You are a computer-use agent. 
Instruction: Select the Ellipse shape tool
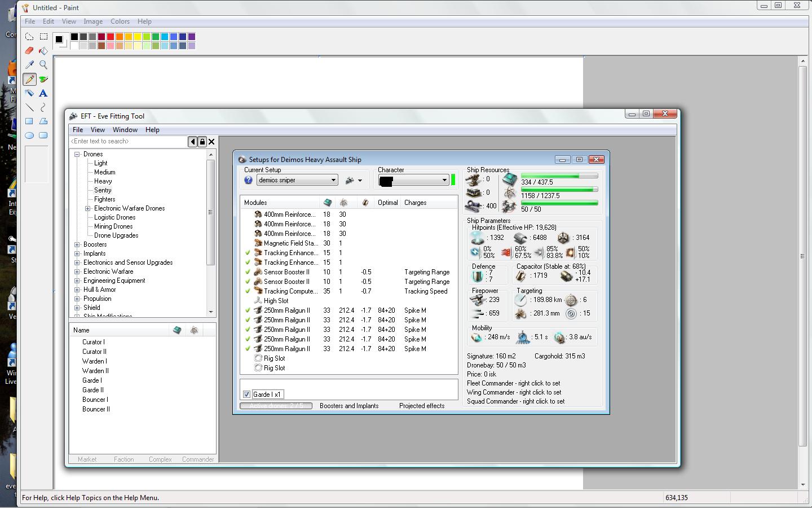29,135
